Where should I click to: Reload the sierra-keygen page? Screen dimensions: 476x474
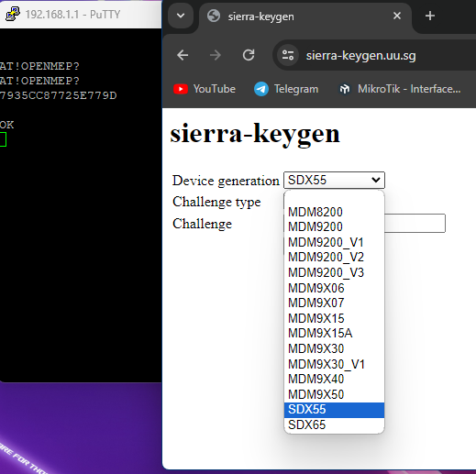(249, 55)
